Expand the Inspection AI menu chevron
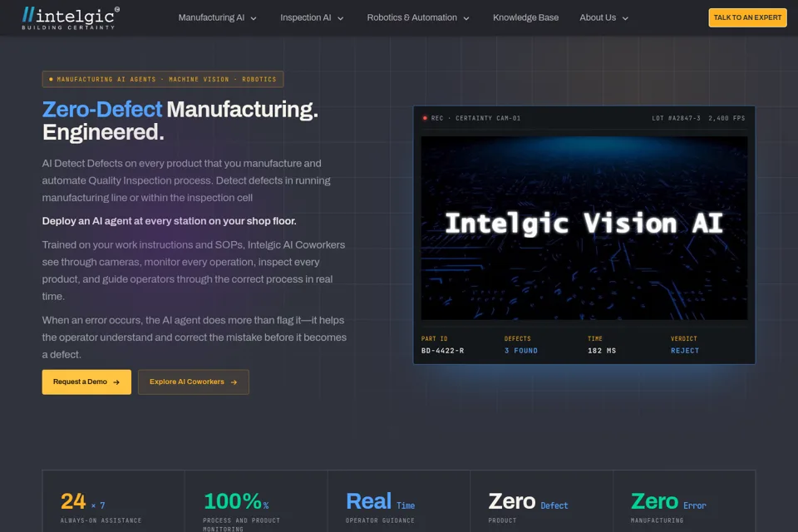Screen dimensions: 798x532 (x=341, y=18)
